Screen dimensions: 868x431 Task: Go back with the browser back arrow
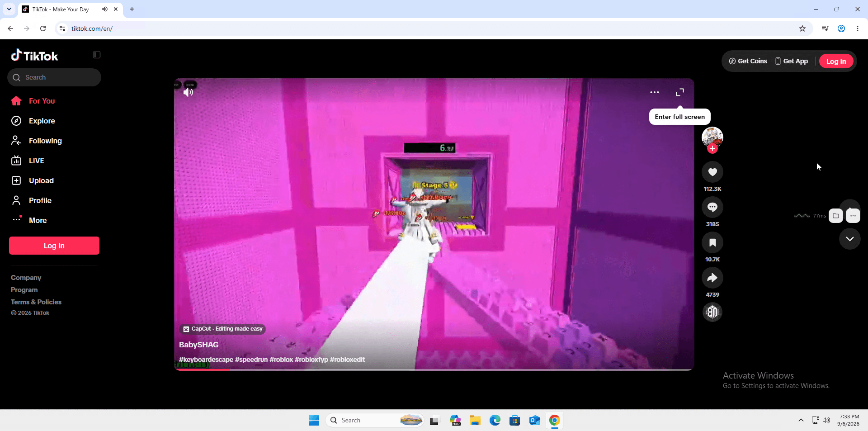coord(10,28)
